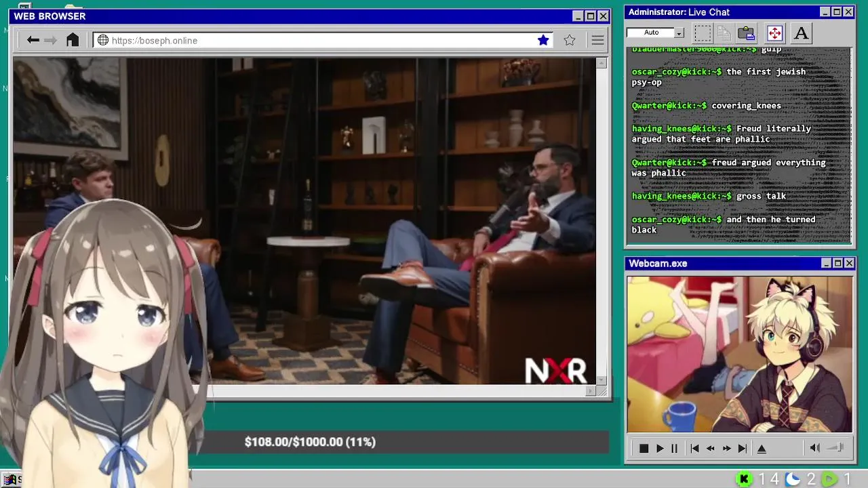This screenshot has width=868, height=488.
Task: Click the copy icon in Live Chat
Action: 724,33
